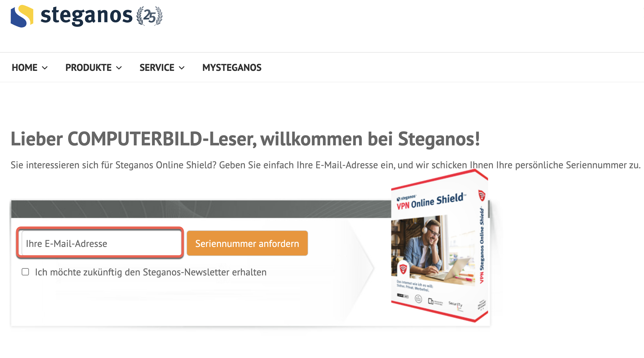Focus the Ihre E-Mail-Adresse field
644x358 pixels.
pos(101,243)
